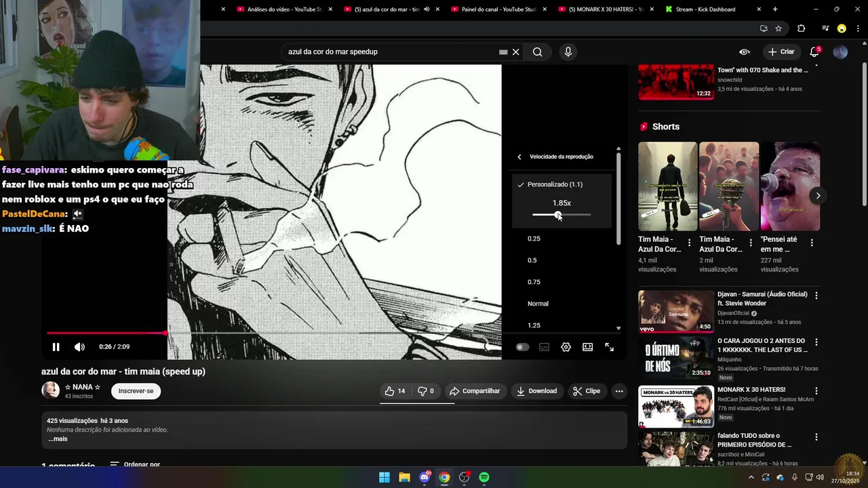This screenshot has width=868, height=488.
Task: Open the first Tim Maia - Azul Da Cor short
Action: click(x=667, y=186)
